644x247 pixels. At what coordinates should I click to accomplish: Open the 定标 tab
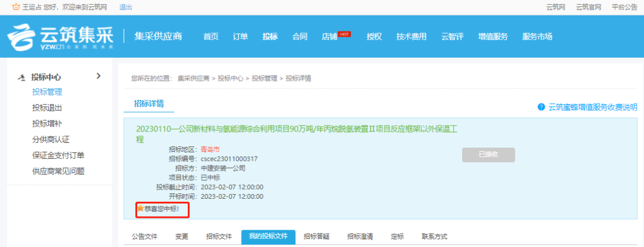397,236
